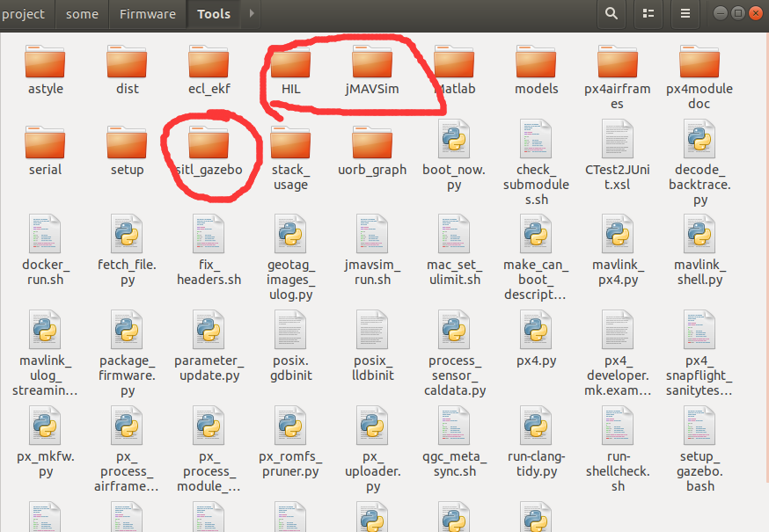The image size is (769, 532).
Task: Open the hamburger menu button
Action: pyautogui.click(x=685, y=13)
